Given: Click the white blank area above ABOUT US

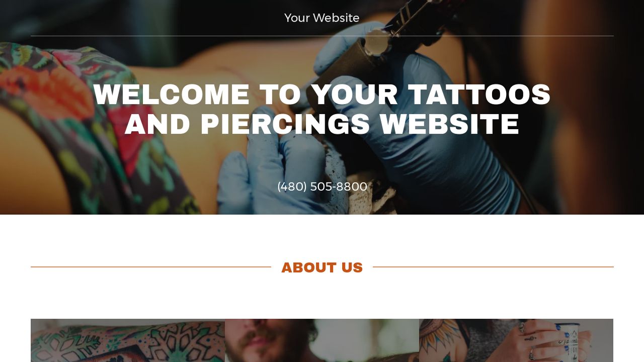Looking at the screenshot, I should 322,236.
